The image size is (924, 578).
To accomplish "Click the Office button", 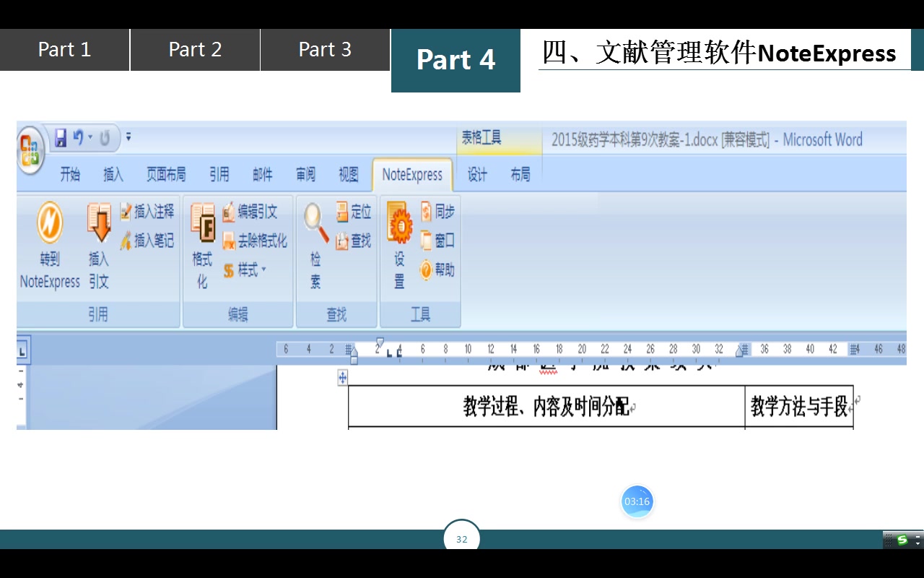I will (x=29, y=150).
